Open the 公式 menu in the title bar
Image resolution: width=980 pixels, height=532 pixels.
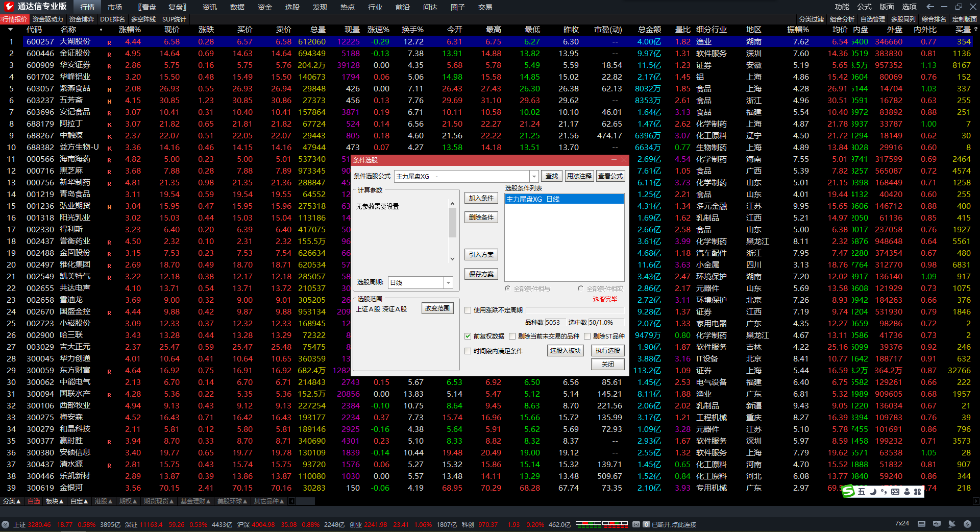pos(864,7)
